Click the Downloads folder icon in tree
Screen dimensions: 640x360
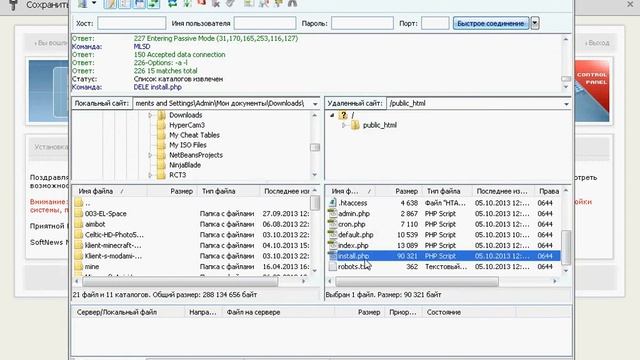tap(161, 115)
